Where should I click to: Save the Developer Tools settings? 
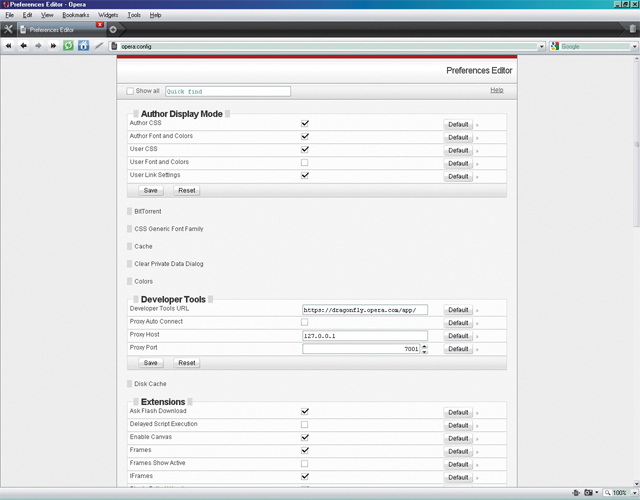click(151, 363)
